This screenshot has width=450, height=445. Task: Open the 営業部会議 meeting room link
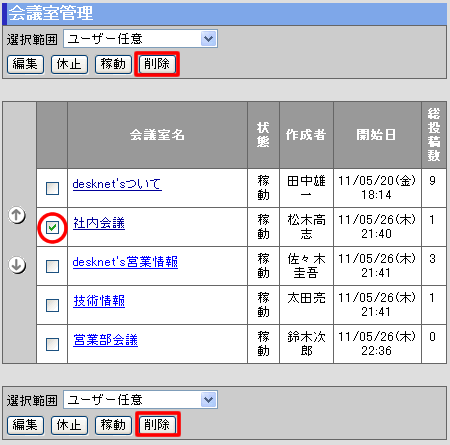pyautogui.click(x=105, y=340)
